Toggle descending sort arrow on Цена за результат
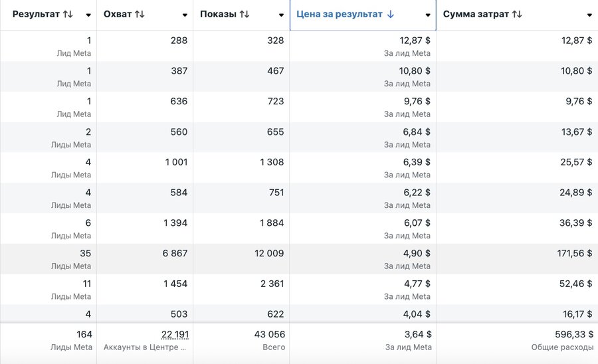Screen dimensions: 598x364 (390, 15)
